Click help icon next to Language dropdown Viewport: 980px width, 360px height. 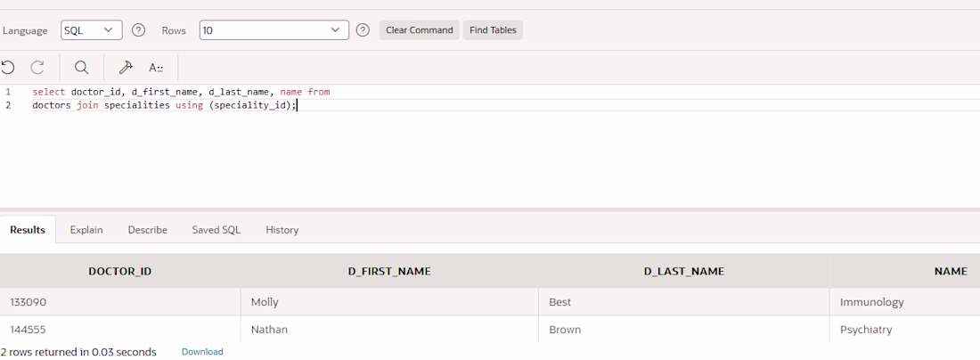tap(139, 30)
